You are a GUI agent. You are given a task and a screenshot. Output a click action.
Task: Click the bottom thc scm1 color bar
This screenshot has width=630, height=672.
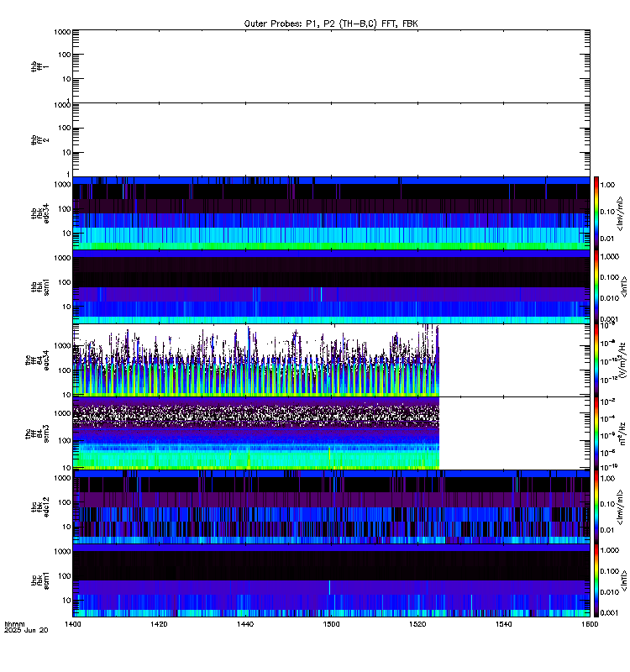pyautogui.click(x=596, y=580)
